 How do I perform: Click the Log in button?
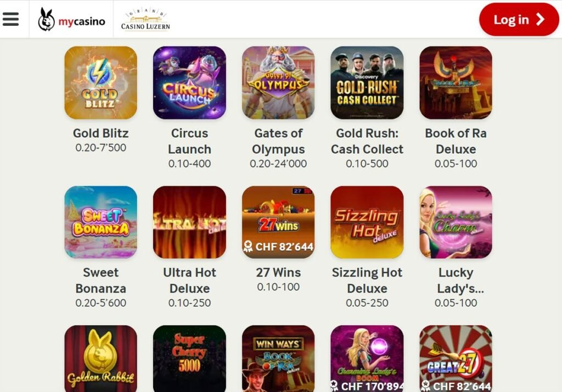click(x=519, y=19)
